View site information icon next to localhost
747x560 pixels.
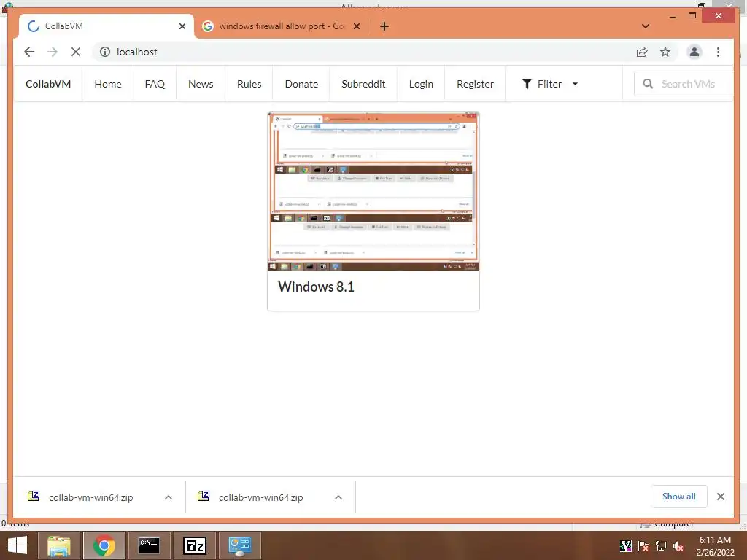(x=105, y=52)
